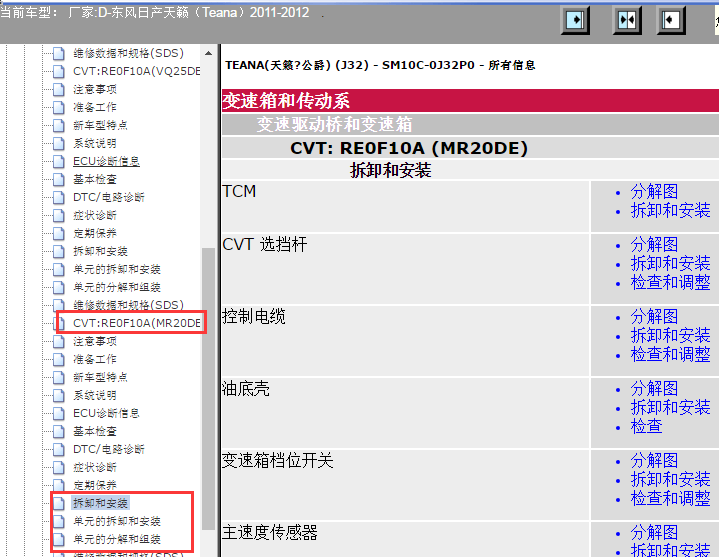This screenshot has height=557, width=719.
Task: Open 检查和调整 link for 控制电缆
Action: [x=670, y=354]
